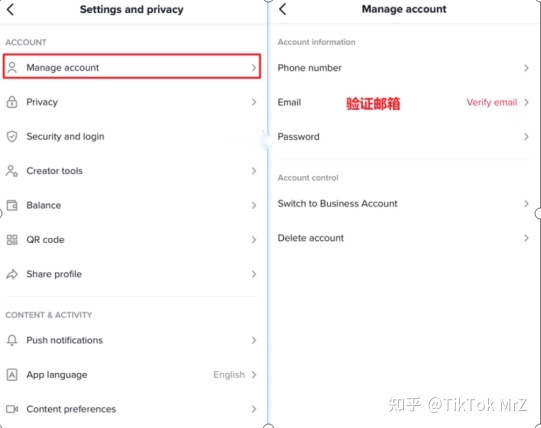Screen dimensions: 541x428
Task: Click the Verify email link
Action: 492,102
